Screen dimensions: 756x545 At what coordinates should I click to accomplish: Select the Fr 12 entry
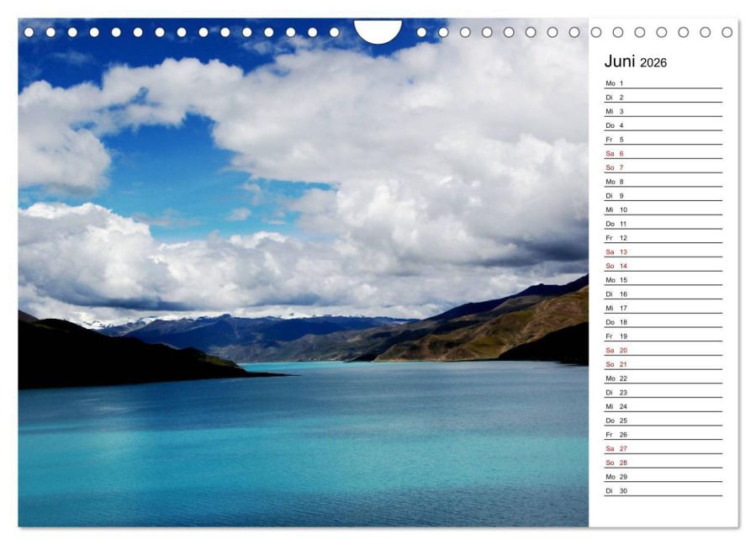click(x=663, y=238)
